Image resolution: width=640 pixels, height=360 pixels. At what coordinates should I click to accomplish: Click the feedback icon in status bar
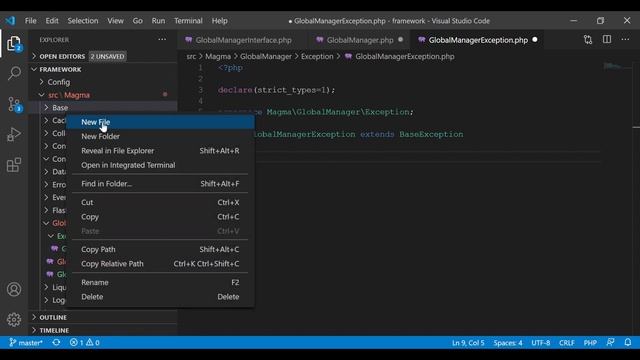[611, 342]
